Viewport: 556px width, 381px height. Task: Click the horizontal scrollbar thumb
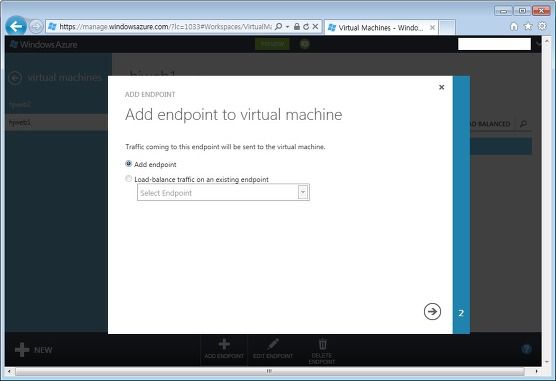(269, 371)
